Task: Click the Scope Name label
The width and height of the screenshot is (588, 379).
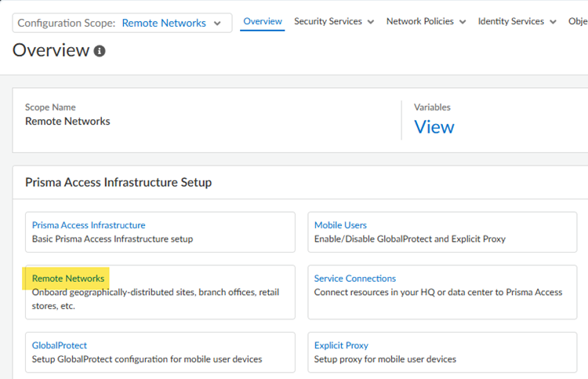Action: click(x=50, y=108)
